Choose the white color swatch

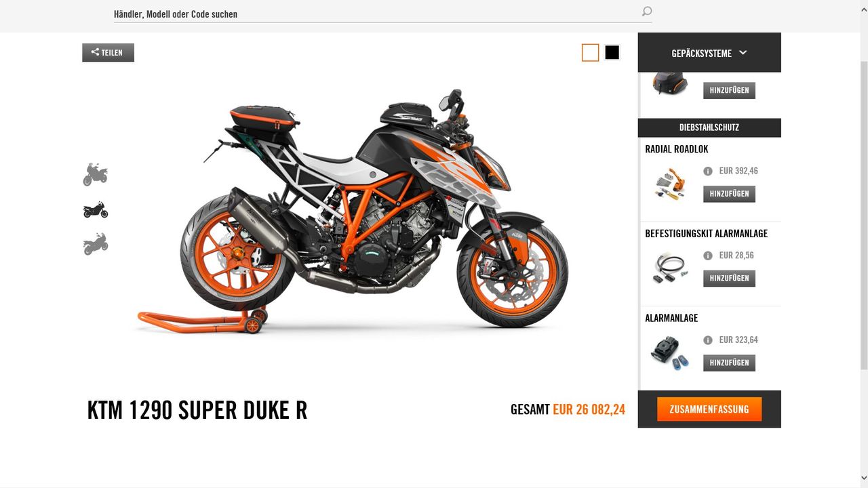(x=590, y=52)
